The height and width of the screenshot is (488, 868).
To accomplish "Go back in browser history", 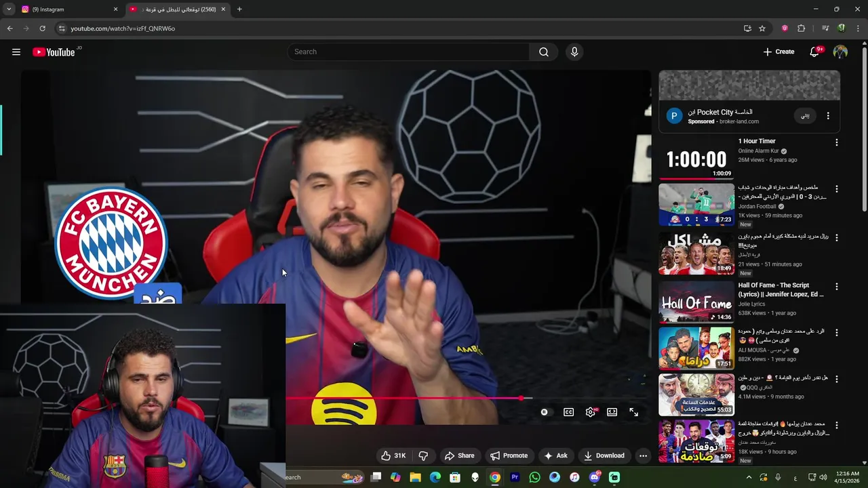I will 9,28.
